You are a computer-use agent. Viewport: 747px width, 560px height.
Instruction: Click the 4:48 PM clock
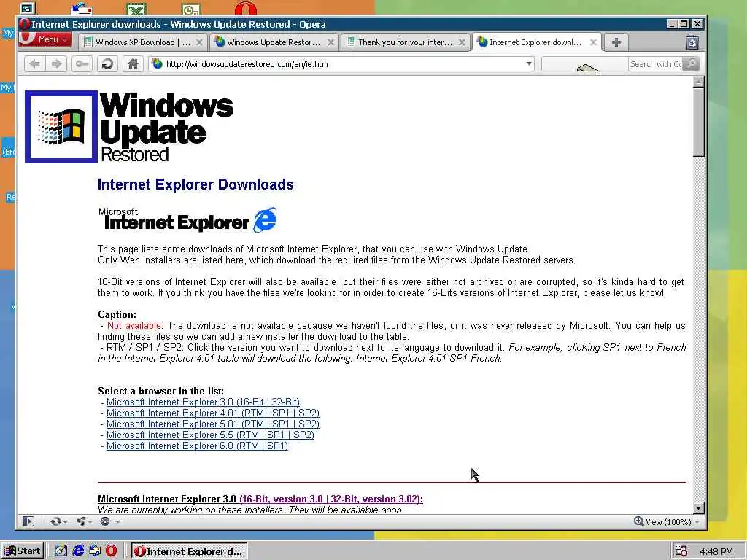tap(716, 551)
